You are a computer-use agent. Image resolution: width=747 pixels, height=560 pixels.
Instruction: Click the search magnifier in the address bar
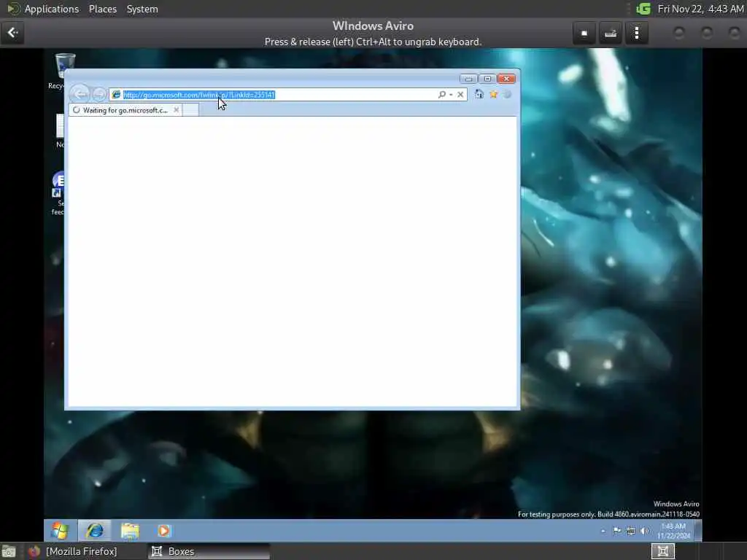point(441,94)
